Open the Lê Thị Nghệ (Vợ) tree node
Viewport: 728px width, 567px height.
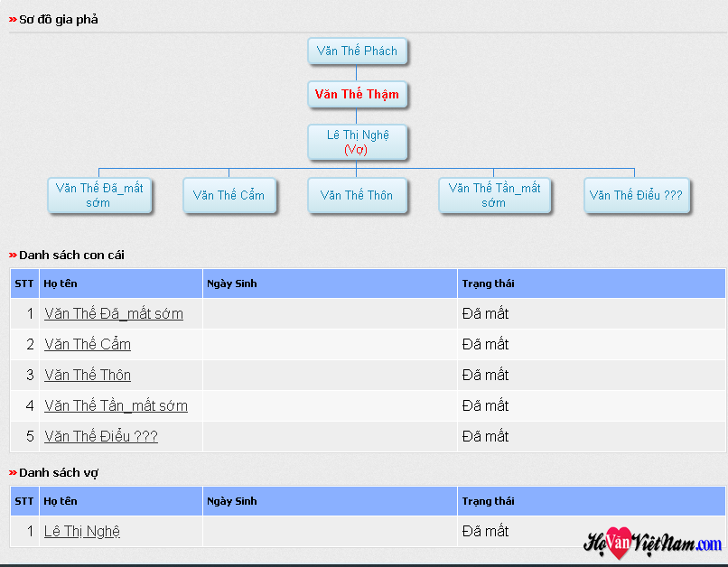tap(358, 142)
